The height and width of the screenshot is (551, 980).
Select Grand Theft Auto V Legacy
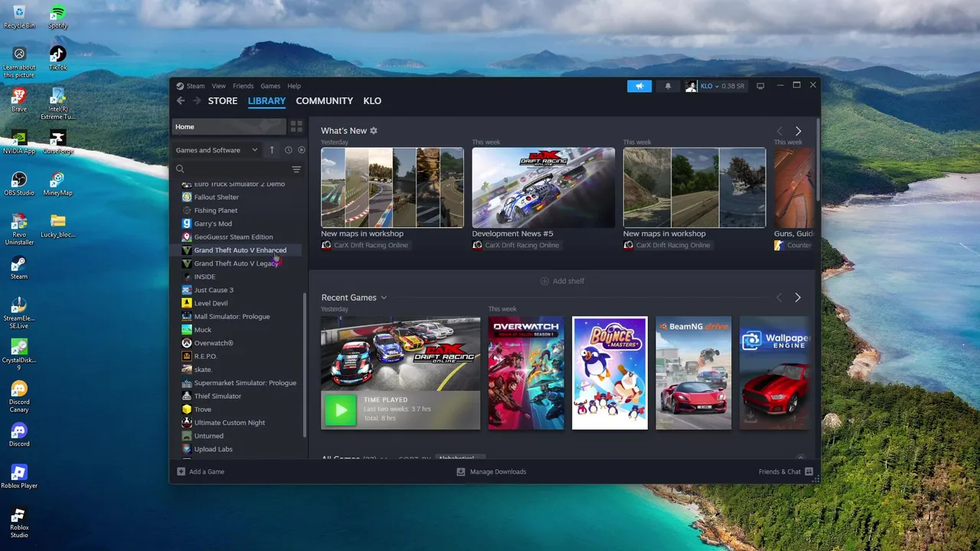(x=236, y=263)
